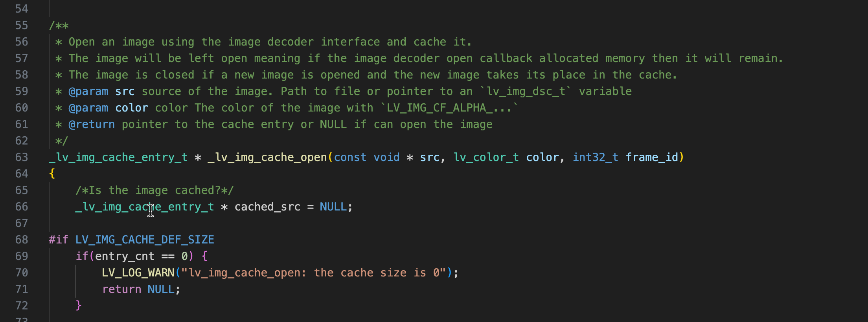
Task: Click the `lv_img_dsc_t` text in comment
Action: coord(526,91)
